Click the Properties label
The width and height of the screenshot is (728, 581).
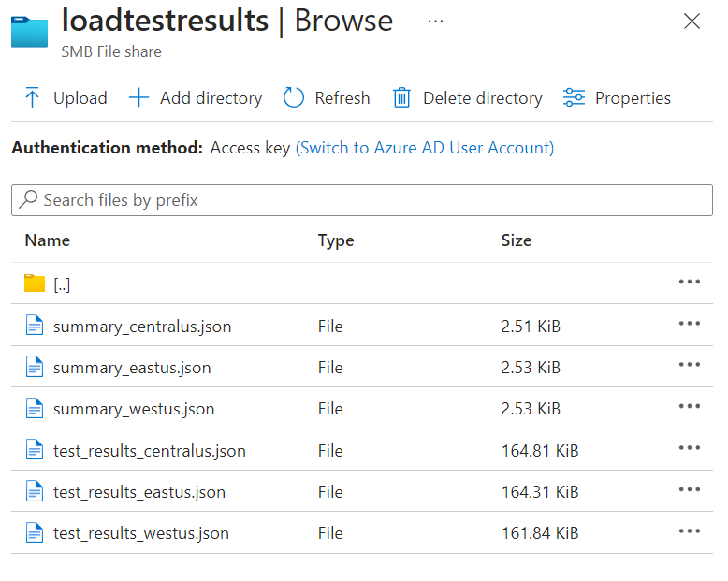point(633,98)
